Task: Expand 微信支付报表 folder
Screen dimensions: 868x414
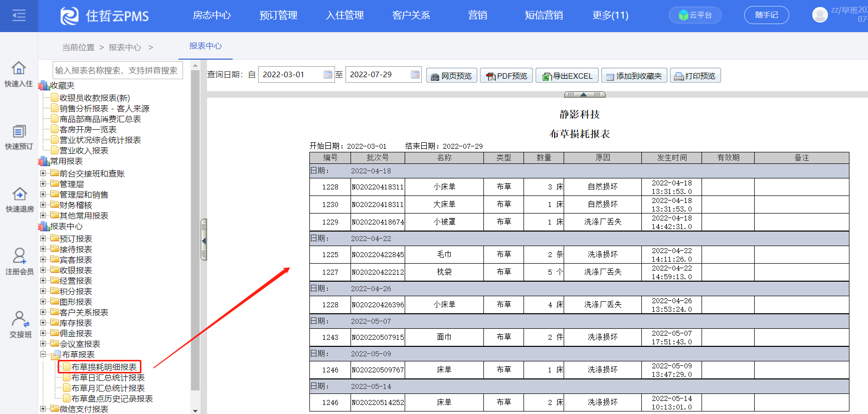Action: 43,409
